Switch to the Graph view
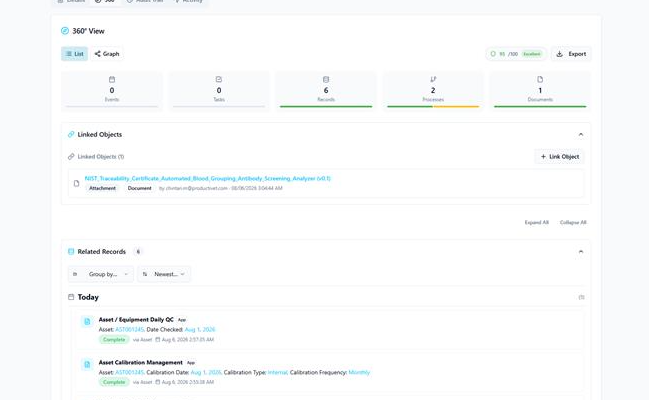649x400 pixels. pos(107,54)
